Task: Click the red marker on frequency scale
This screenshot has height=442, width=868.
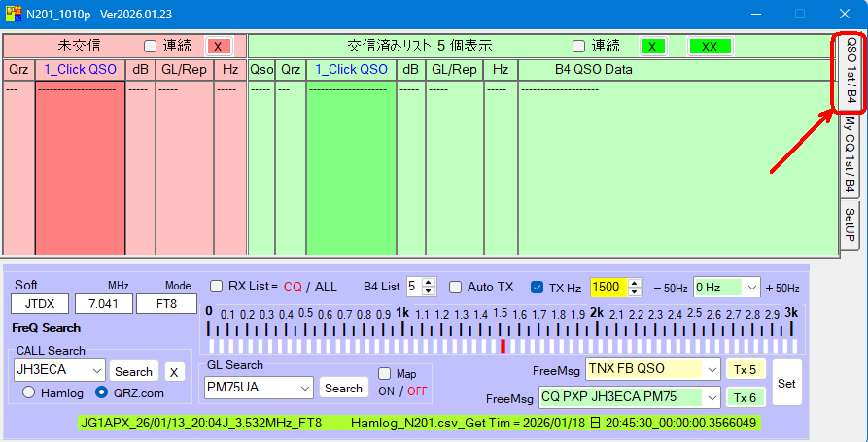Action: (503, 346)
